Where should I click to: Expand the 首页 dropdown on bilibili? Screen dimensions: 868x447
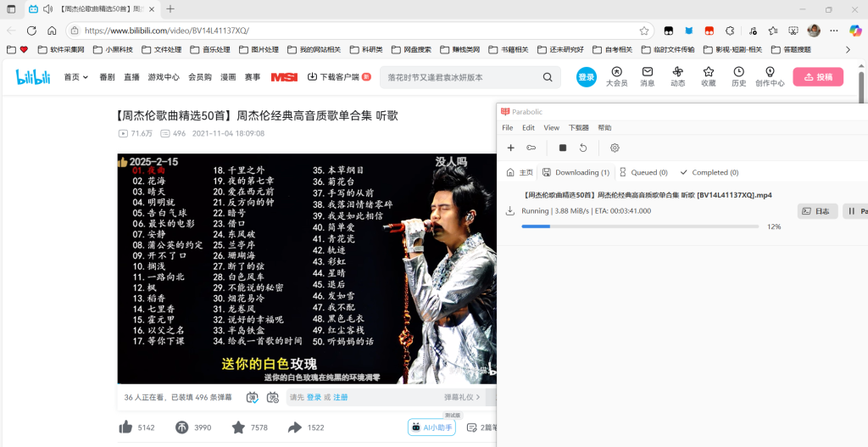tap(75, 77)
